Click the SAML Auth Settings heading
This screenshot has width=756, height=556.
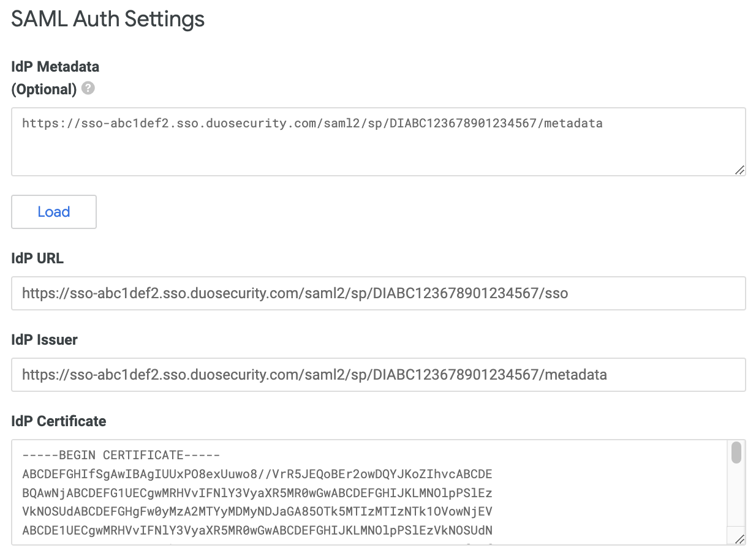coord(107,19)
